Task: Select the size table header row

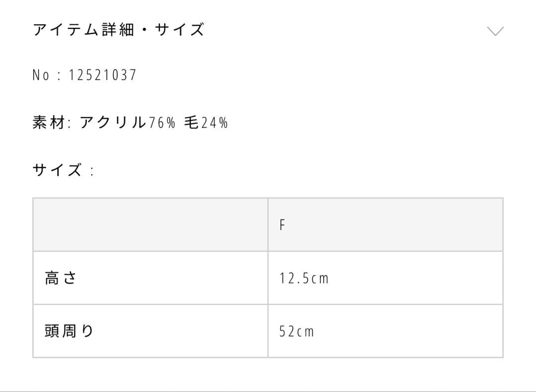Action: 268,224
